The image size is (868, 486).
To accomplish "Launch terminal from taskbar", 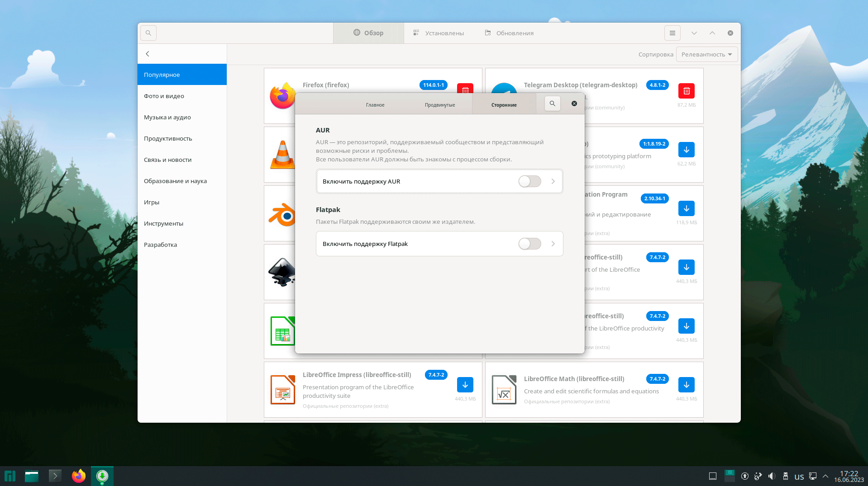I will point(55,476).
